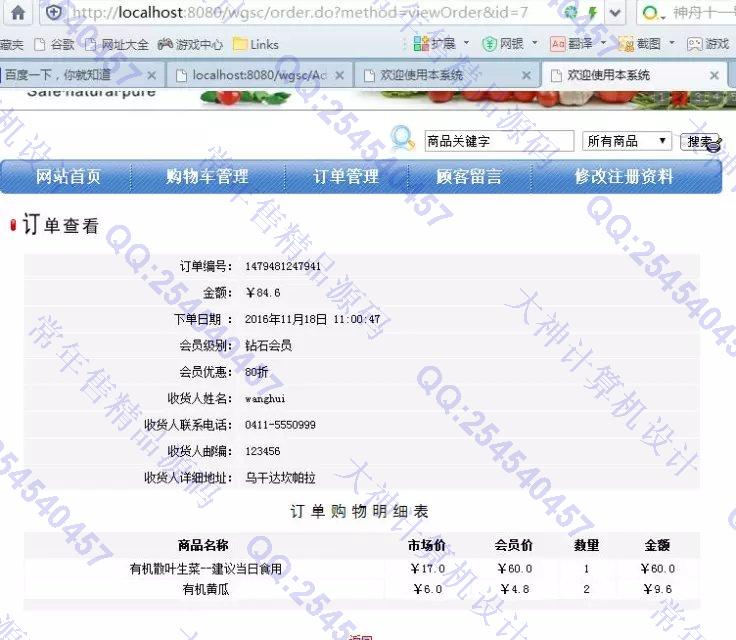The image size is (736, 640).
Task: Open the 网银 online banking toolbar item
Action: coord(504,44)
